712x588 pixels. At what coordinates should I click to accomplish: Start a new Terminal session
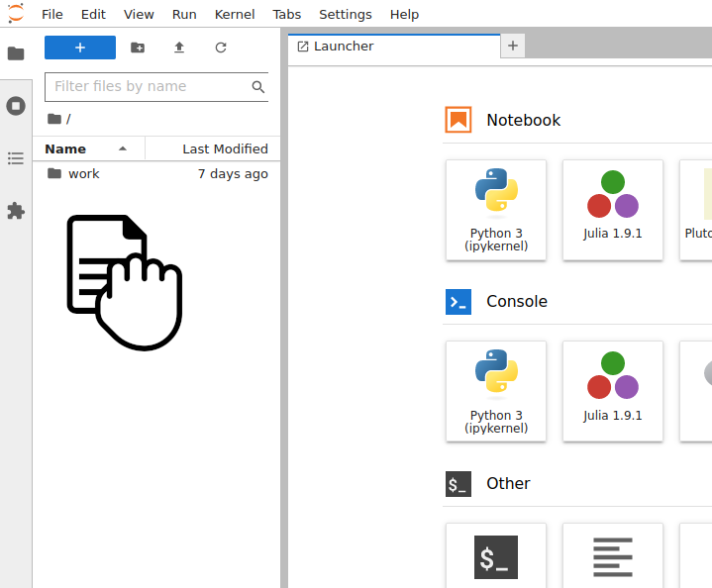pos(496,555)
